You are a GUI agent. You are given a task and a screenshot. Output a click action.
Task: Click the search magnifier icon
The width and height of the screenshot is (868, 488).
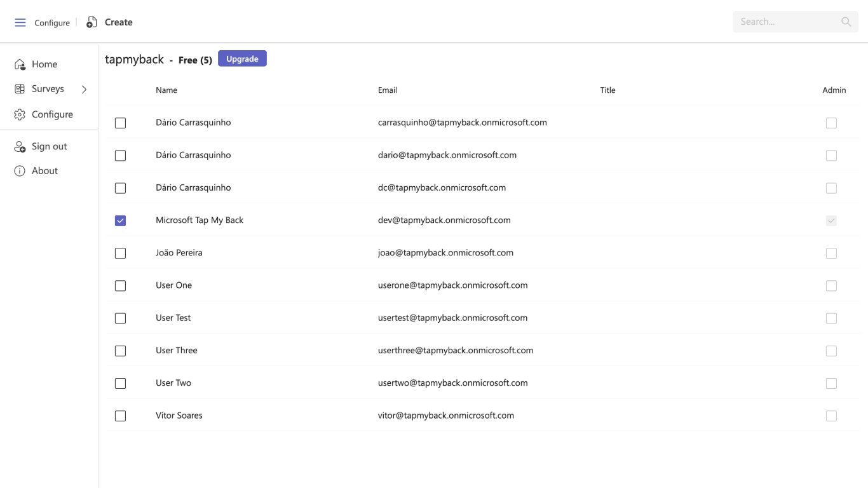846,22
